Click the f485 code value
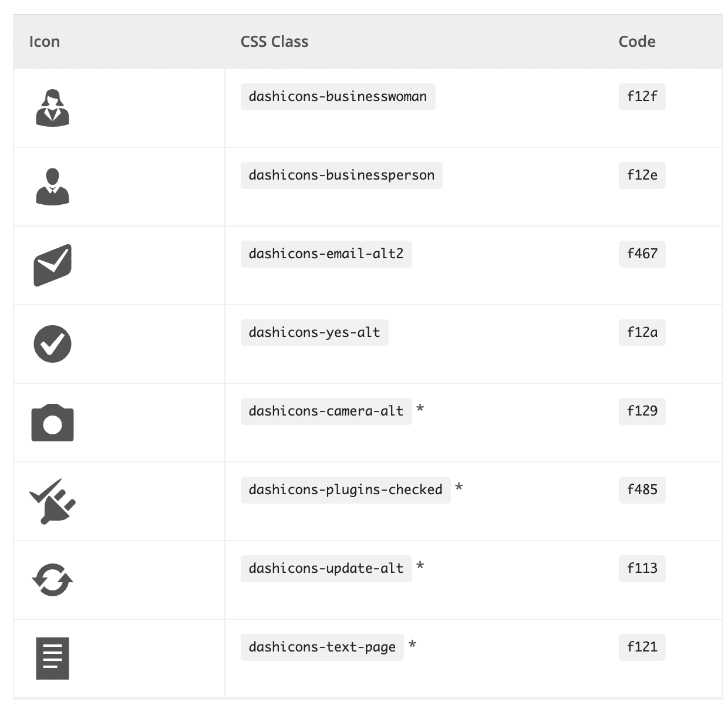 coord(642,489)
